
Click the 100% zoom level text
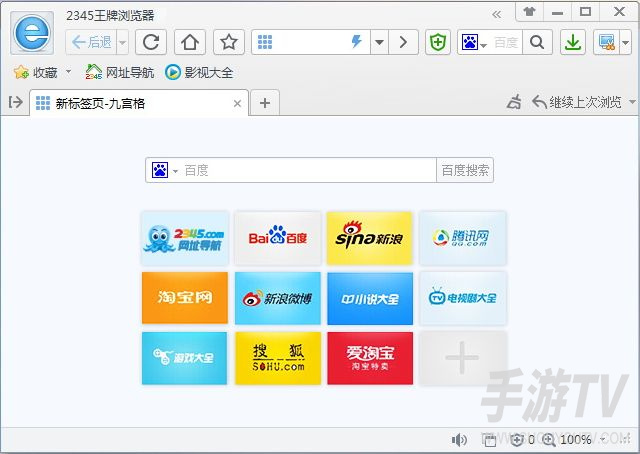(576, 439)
